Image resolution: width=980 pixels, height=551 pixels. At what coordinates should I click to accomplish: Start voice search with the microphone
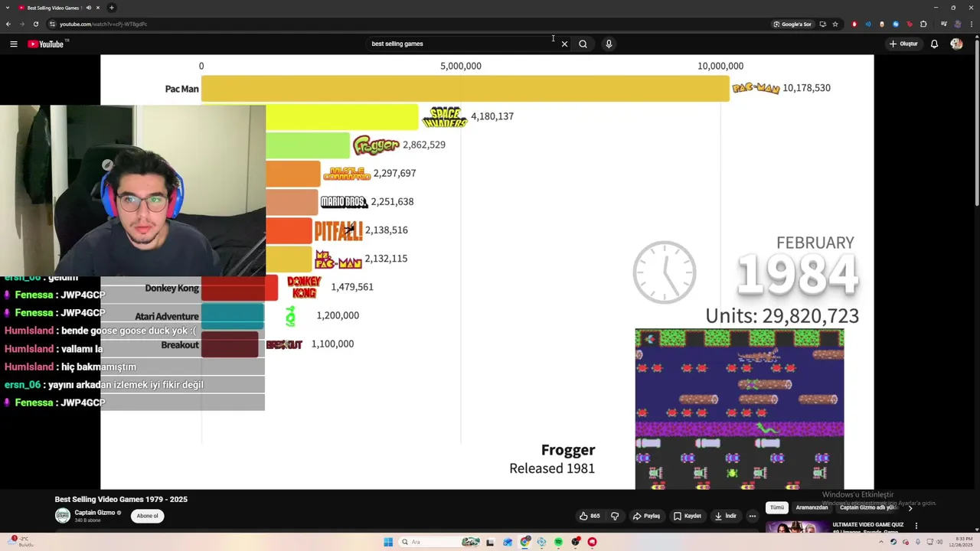click(x=609, y=44)
